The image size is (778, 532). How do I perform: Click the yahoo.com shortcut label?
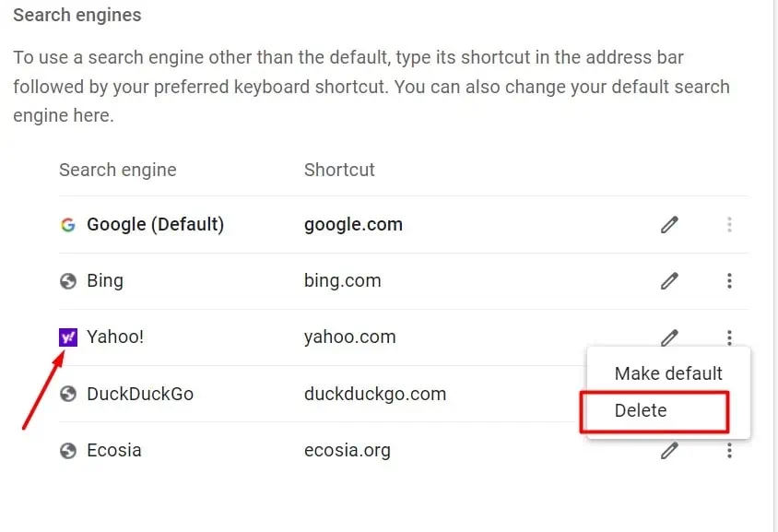[x=350, y=337]
